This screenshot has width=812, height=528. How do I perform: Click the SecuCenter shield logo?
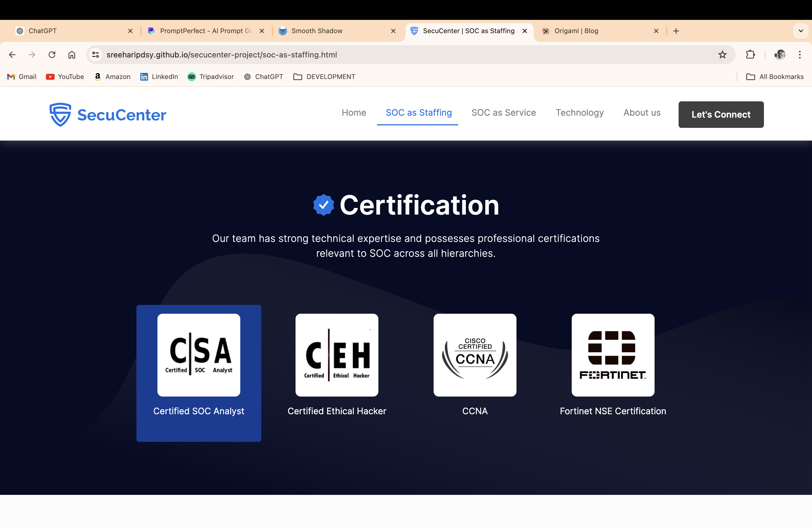[x=60, y=115]
